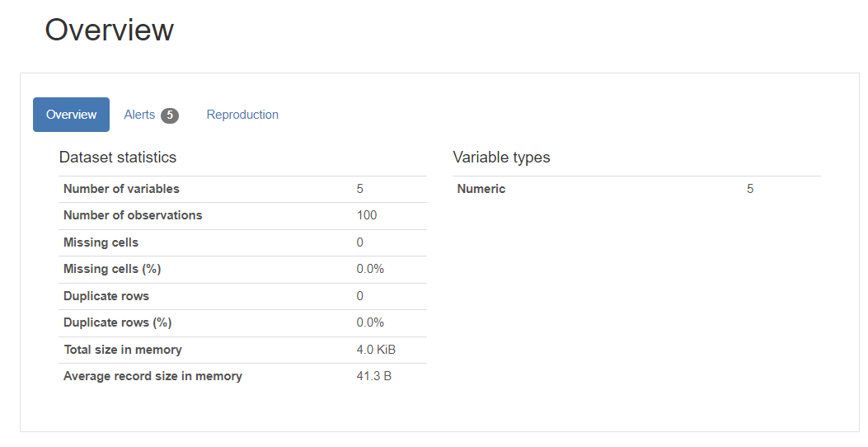
Task: Select Average record size in memory label
Action: (x=152, y=376)
